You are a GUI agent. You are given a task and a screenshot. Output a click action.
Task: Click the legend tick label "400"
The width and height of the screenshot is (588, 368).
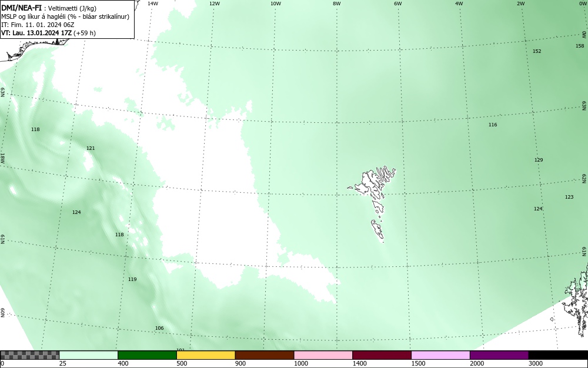pyautogui.click(x=123, y=363)
